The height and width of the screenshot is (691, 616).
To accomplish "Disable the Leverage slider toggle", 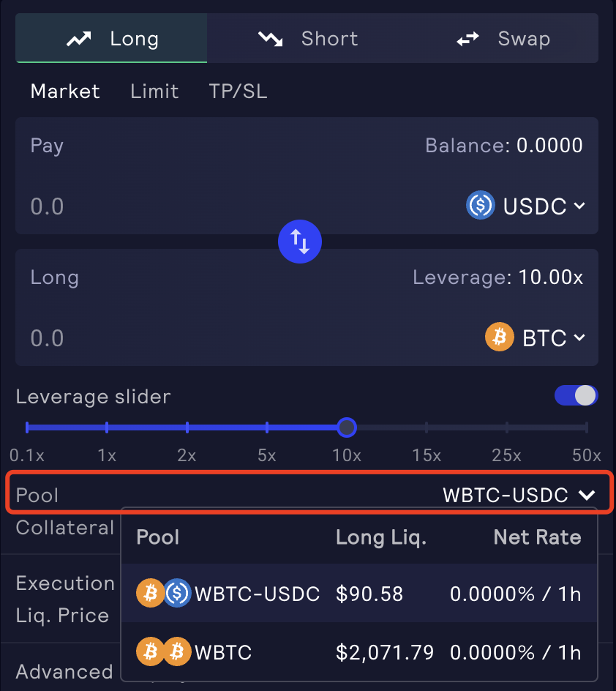I will tap(576, 396).
